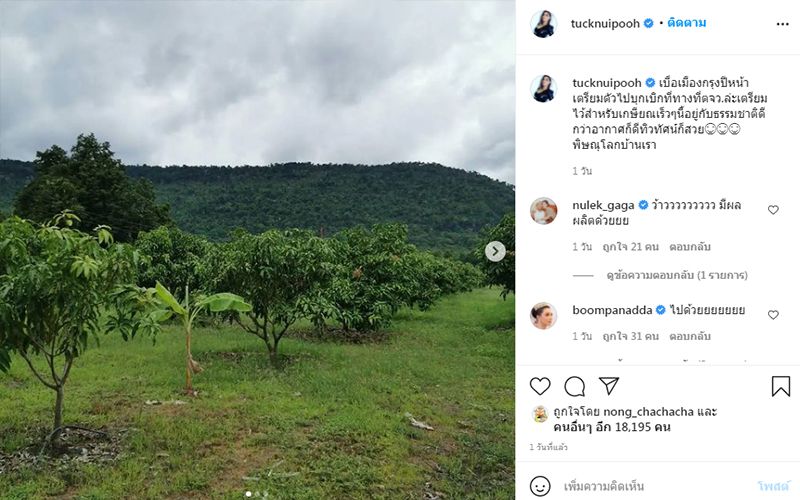The width and height of the screenshot is (800, 500).
Task: Click tucknuipooh header profile picture
Action: point(543,24)
